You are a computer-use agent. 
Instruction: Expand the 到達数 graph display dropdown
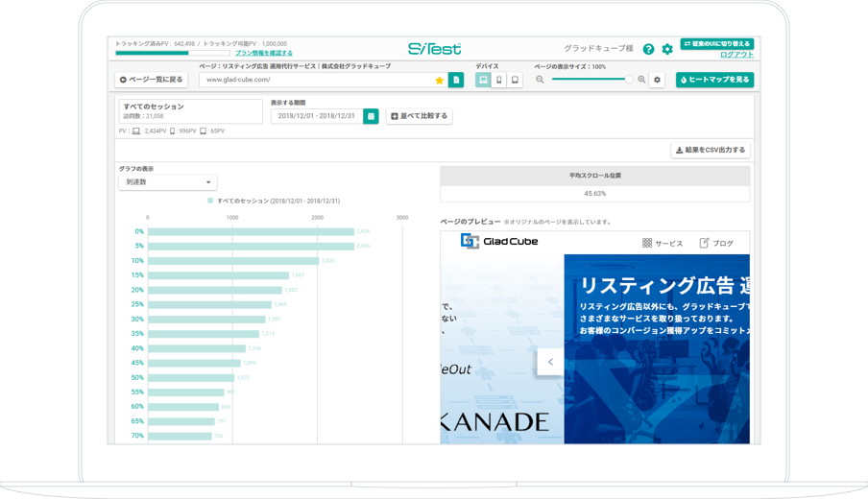[x=167, y=182]
